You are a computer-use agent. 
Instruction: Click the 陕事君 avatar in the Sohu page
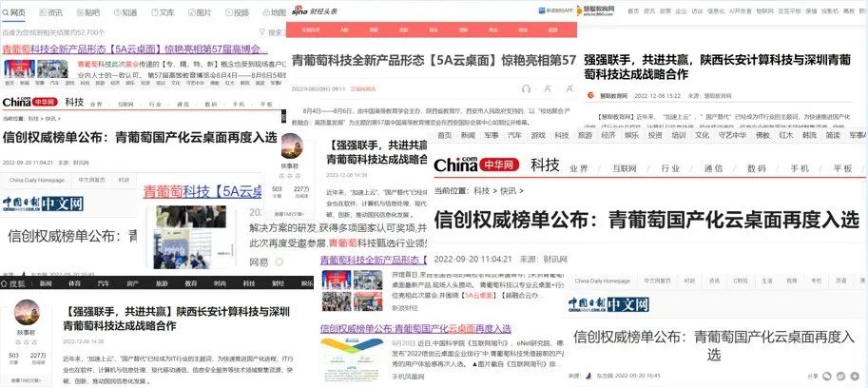pos(27,313)
